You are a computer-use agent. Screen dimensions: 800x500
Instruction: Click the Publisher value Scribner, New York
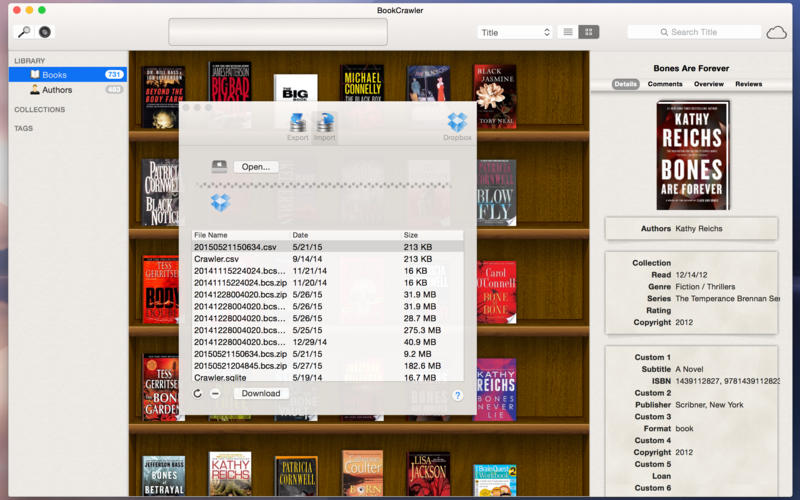pos(709,405)
